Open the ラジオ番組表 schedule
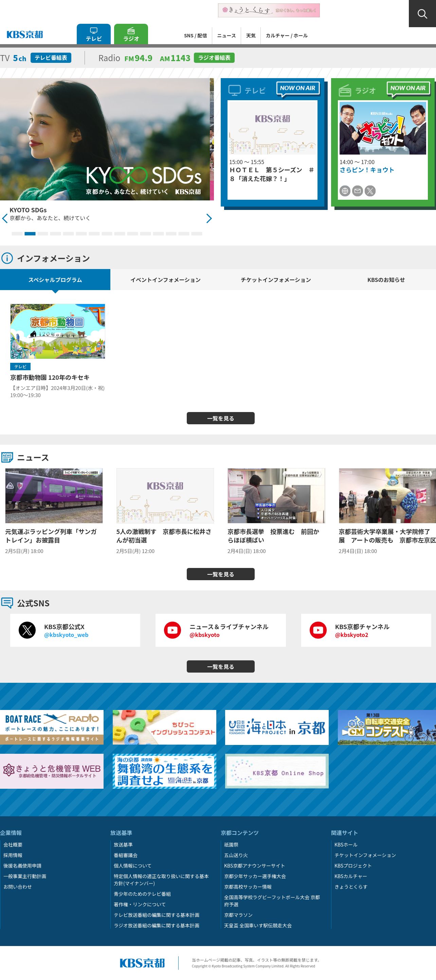Image resolution: width=436 pixels, height=980 pixels. coord(214,58)
